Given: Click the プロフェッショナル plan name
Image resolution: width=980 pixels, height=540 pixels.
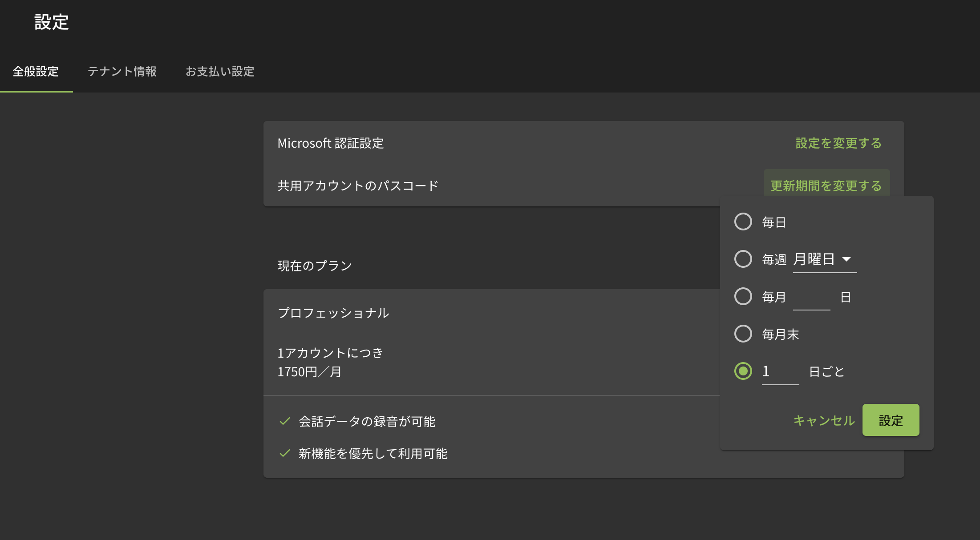Looking at the screenshot, I should pos(333,313).
